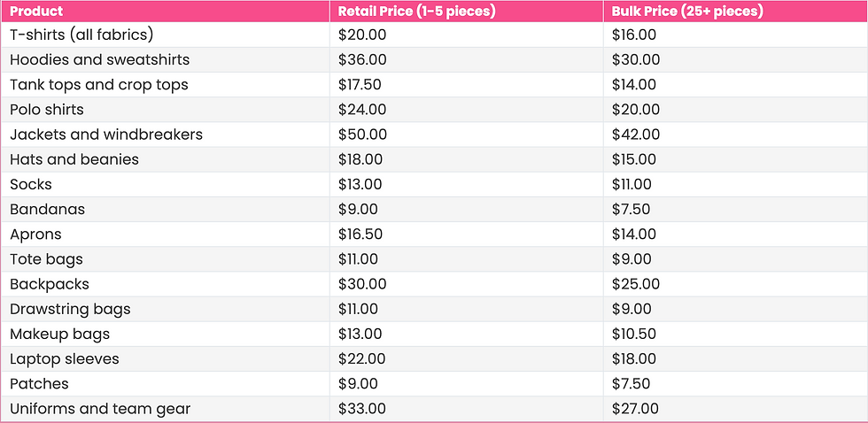This screenshot has height=423, width=868.
Task: Select the T-shirts (all fabrics) cell
Action: 81,35
